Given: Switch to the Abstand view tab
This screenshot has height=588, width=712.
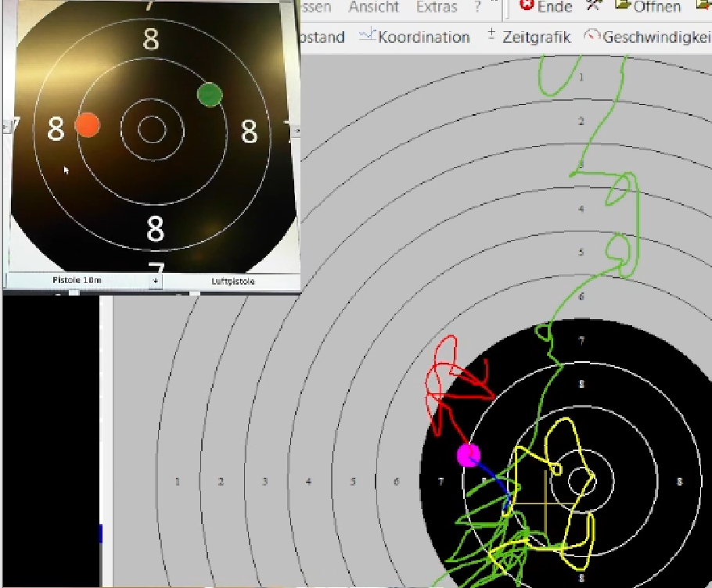Looking at the screenshot, I should click(322, 37).
